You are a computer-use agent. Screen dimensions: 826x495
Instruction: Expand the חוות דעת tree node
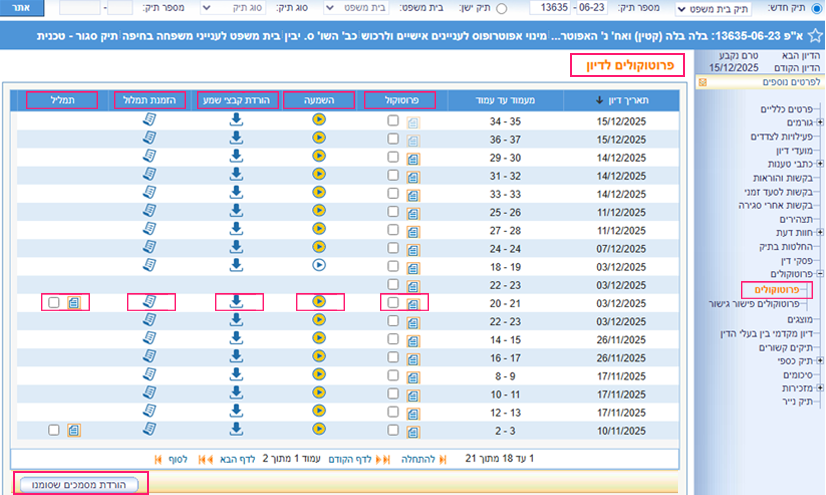click(x=820, y=232)
